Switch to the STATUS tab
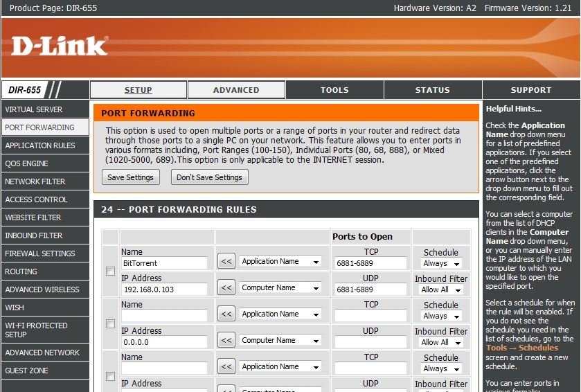 433,90
